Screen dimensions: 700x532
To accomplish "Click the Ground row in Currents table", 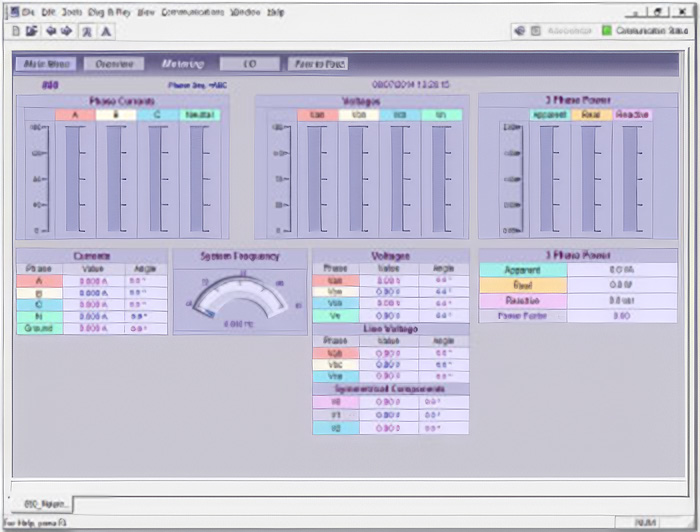I will (x=92, y=328).
